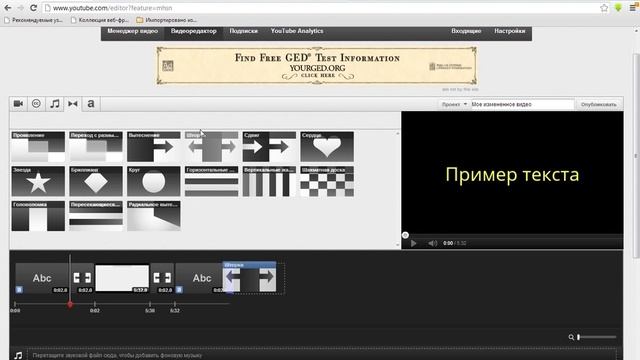This screenshot has height=360, width=640.
Task: Mute the preview player volume
Action: 433,243
